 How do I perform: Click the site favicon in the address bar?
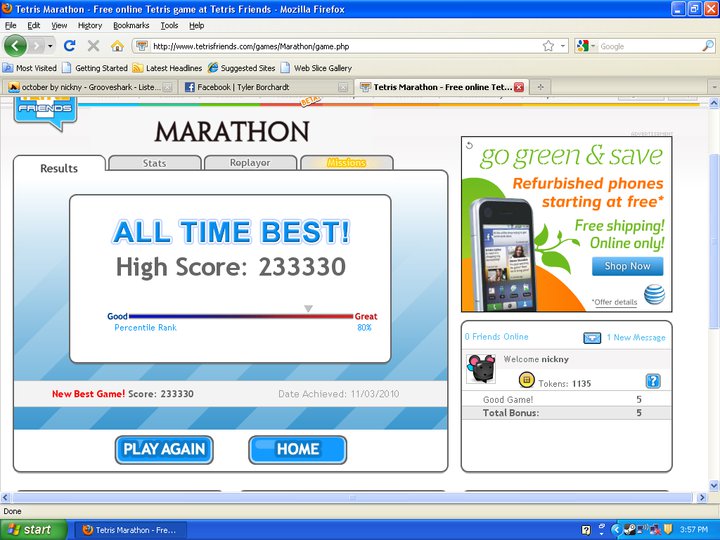click(142, 46)
